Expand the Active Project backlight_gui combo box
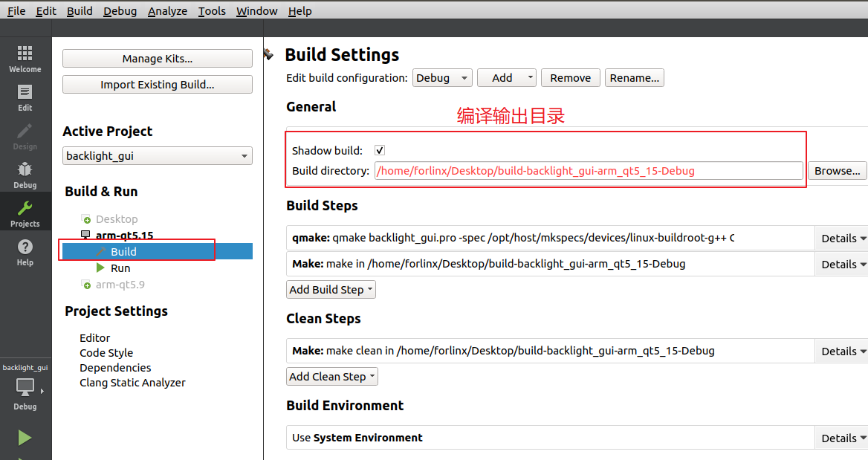 [x=158, y=155]
